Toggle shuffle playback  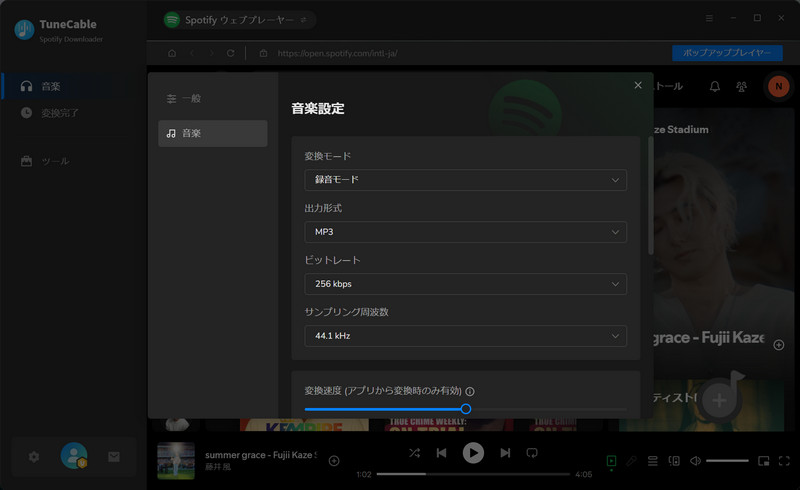tap(414, 453)
